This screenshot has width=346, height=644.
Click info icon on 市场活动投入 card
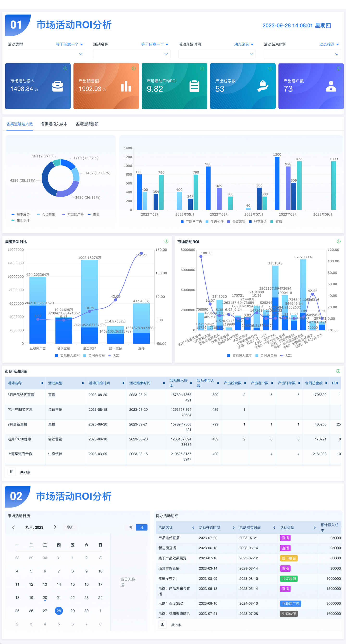(65, 68)
